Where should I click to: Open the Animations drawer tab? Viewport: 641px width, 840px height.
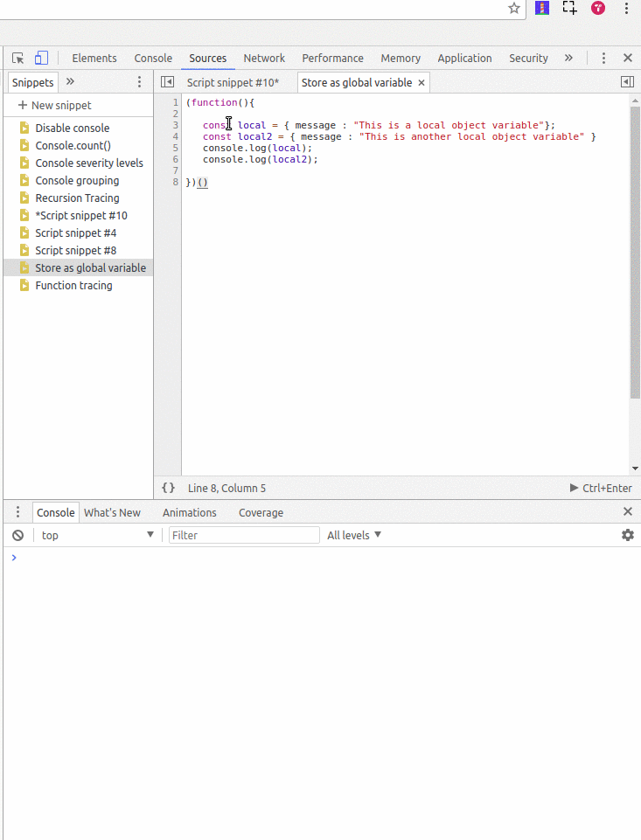point(190,513)
